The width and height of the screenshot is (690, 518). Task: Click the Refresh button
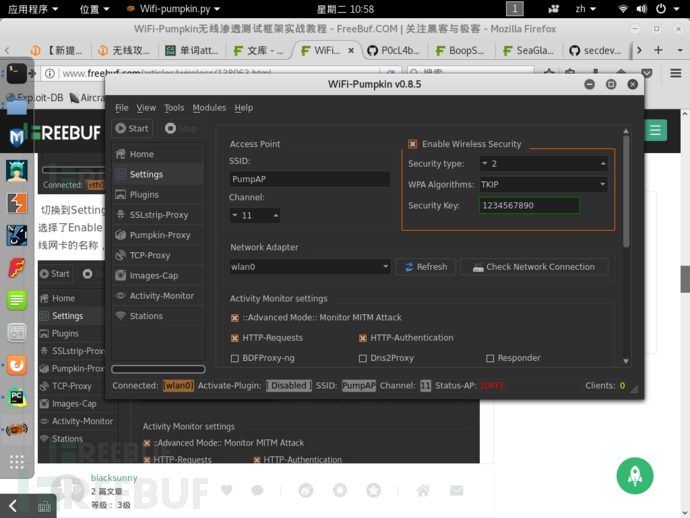[x=426, y=267]
